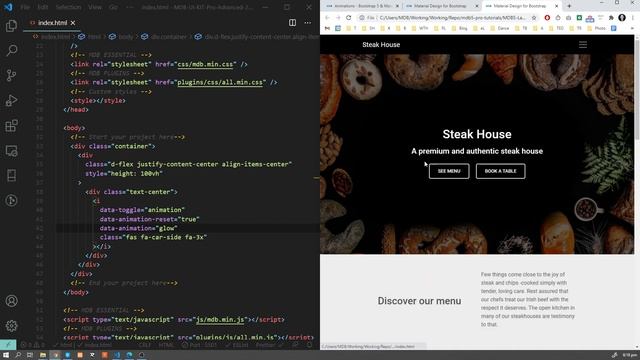
Task: Open the File menu in VS Code
Action: click(25, 7)
